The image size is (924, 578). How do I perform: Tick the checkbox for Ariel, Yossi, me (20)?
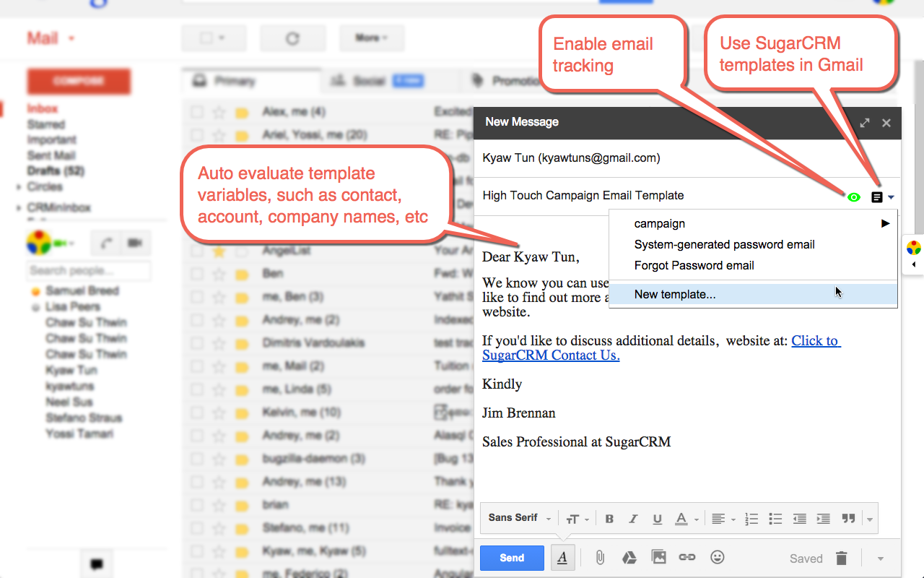[196, 135]
